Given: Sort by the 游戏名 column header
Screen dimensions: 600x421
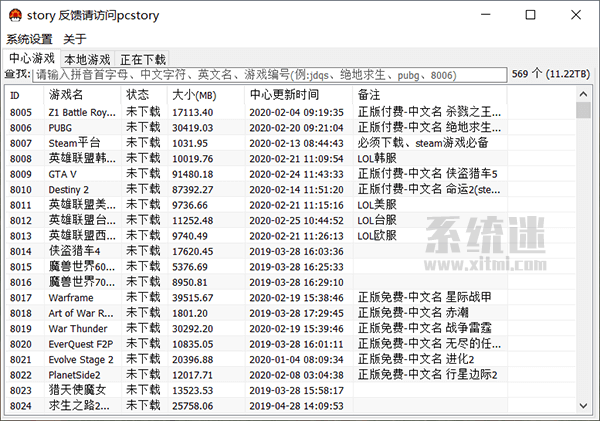Looking at the screenshot, I should point(83,95).
